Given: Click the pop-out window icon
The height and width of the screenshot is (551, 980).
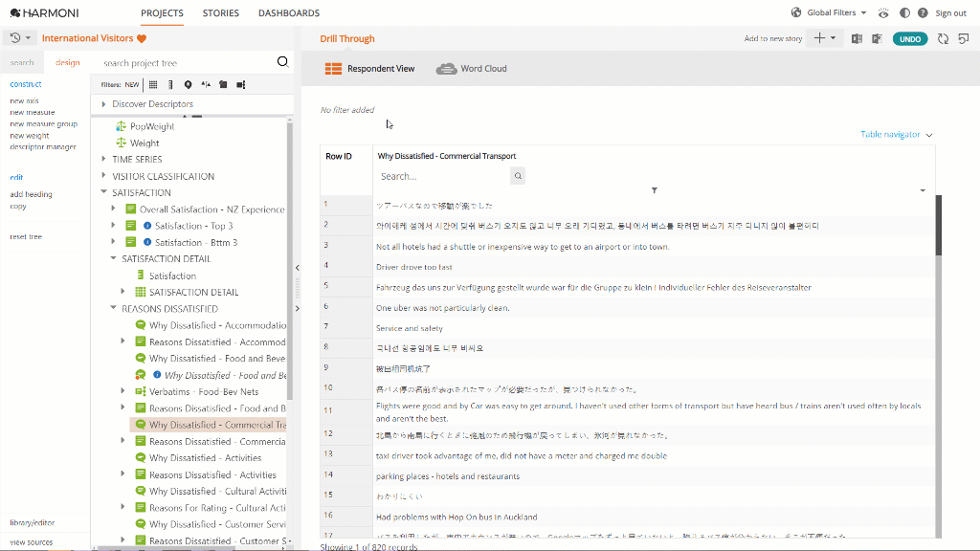Looking at the screenshot, I should (x=964, y=38).
